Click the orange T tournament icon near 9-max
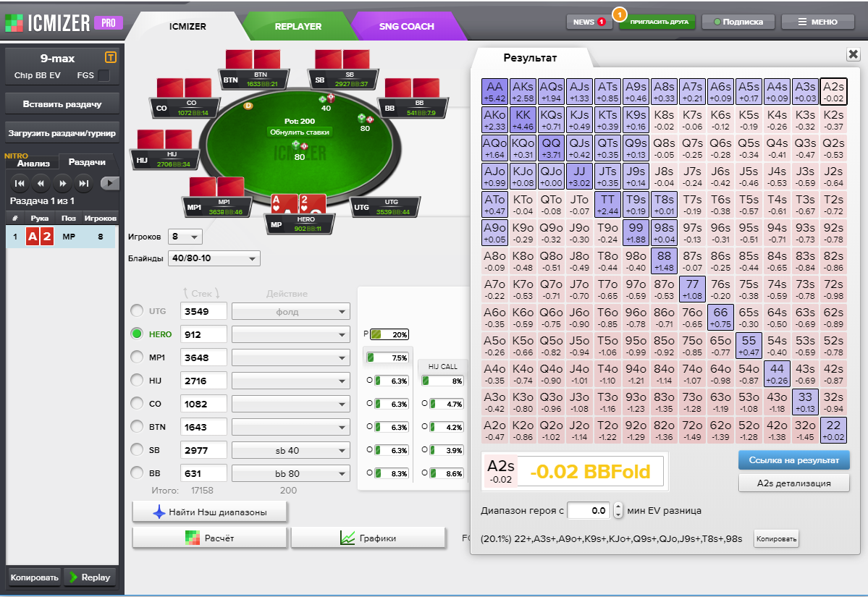 [111, 57]
